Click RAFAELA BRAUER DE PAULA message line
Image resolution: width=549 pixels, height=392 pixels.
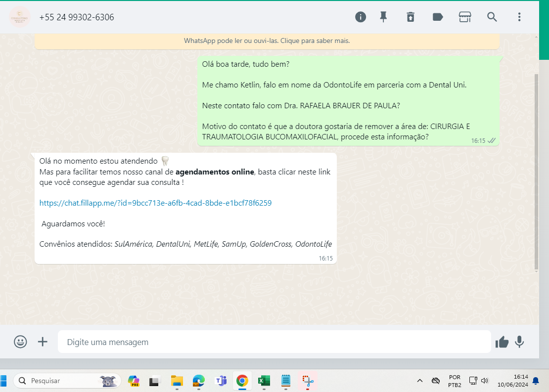[301, 106]
